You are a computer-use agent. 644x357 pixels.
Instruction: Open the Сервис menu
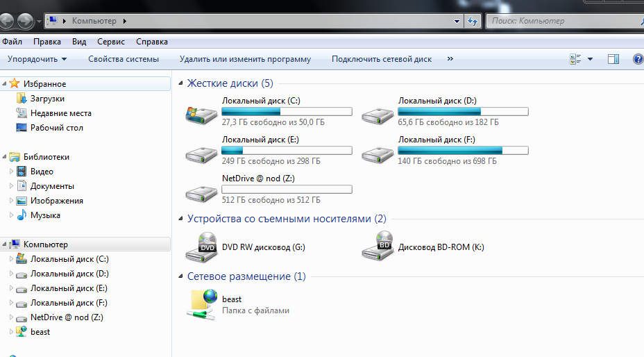click(111, 42)
